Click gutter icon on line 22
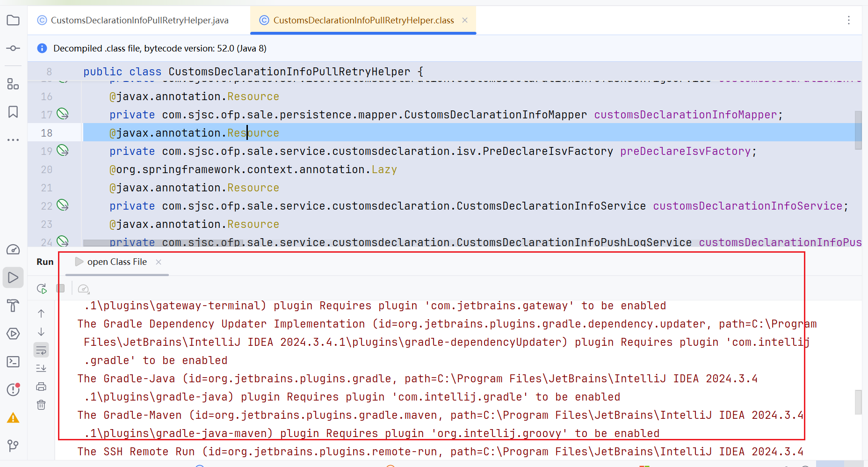This screenshot has height=467, width=868. click(63, 205)
